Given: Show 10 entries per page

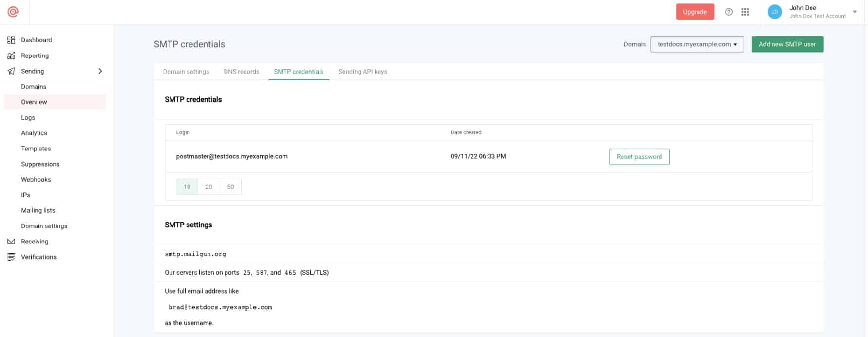Looking at the screenshot, I should 187,187.
